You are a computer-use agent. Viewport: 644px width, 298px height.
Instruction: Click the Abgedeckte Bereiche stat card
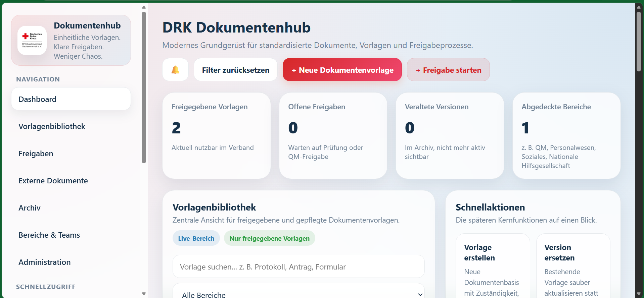click(x=566, y=136)
